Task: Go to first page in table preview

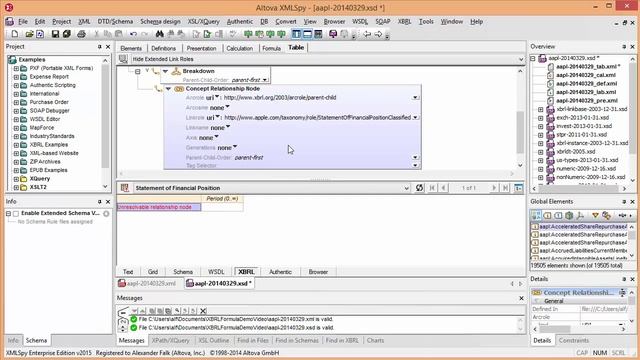Action: [x=432, y=188]
